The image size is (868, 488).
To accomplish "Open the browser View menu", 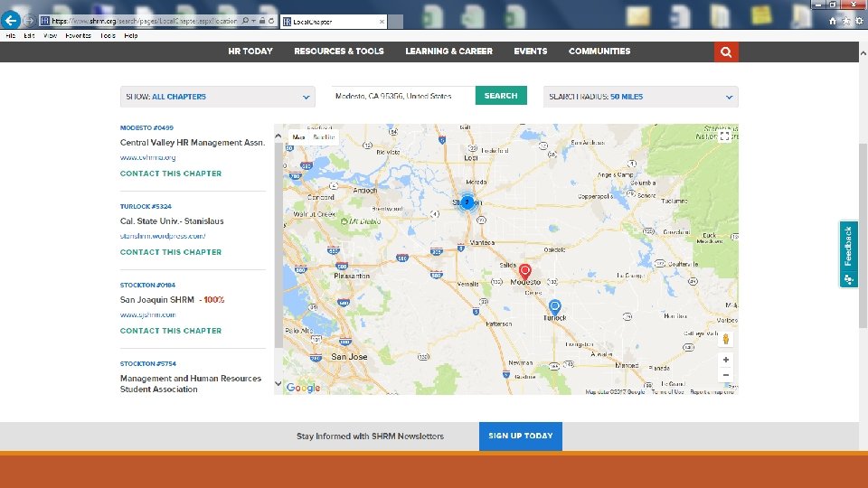I will (51, 35).
